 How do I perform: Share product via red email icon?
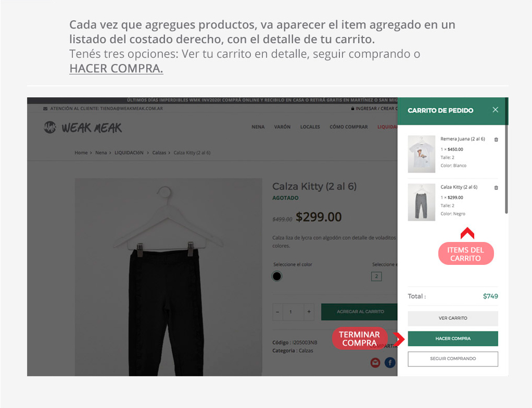375,363
